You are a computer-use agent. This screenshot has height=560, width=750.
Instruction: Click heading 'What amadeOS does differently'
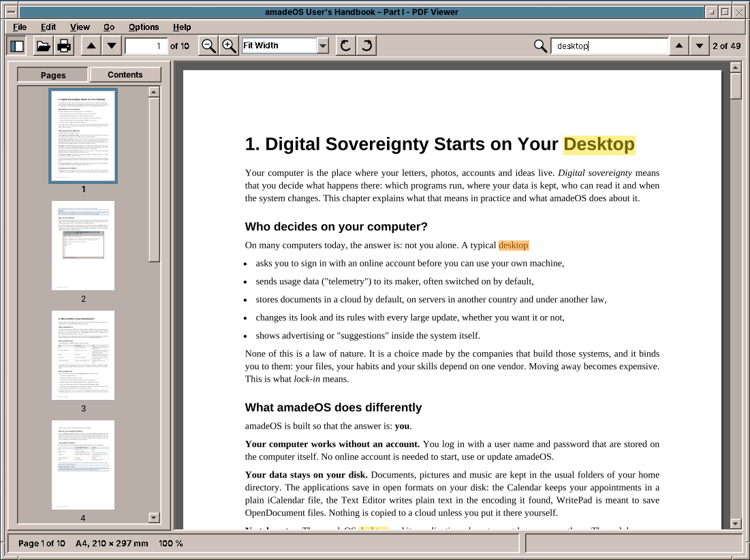(x=333, y=407)
